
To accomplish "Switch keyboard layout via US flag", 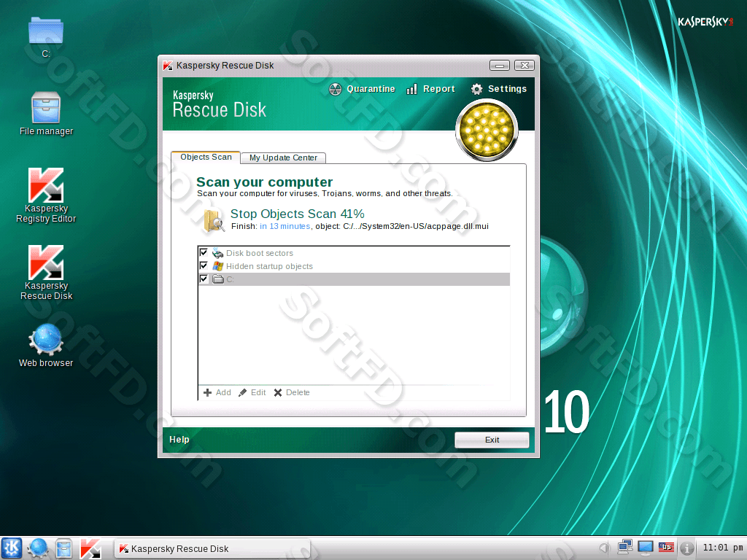I will point(666,548).
